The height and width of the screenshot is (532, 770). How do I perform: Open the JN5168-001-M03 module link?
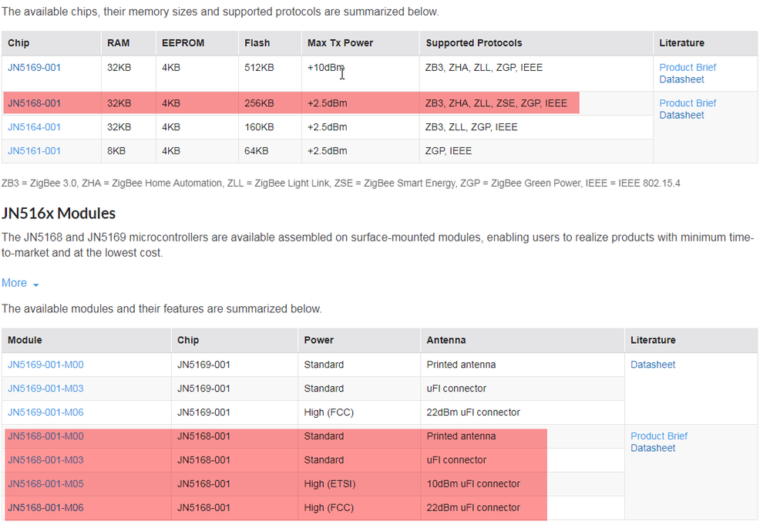point(45,460)
